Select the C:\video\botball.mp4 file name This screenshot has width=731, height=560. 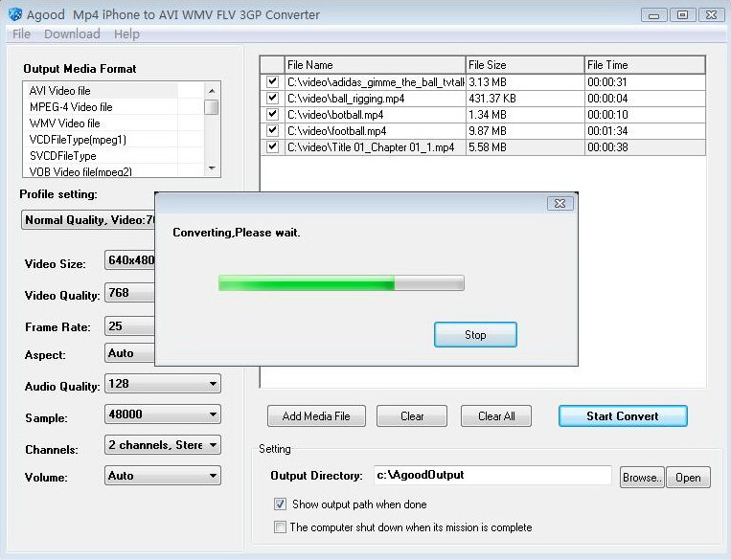click(x=335, y=115)
